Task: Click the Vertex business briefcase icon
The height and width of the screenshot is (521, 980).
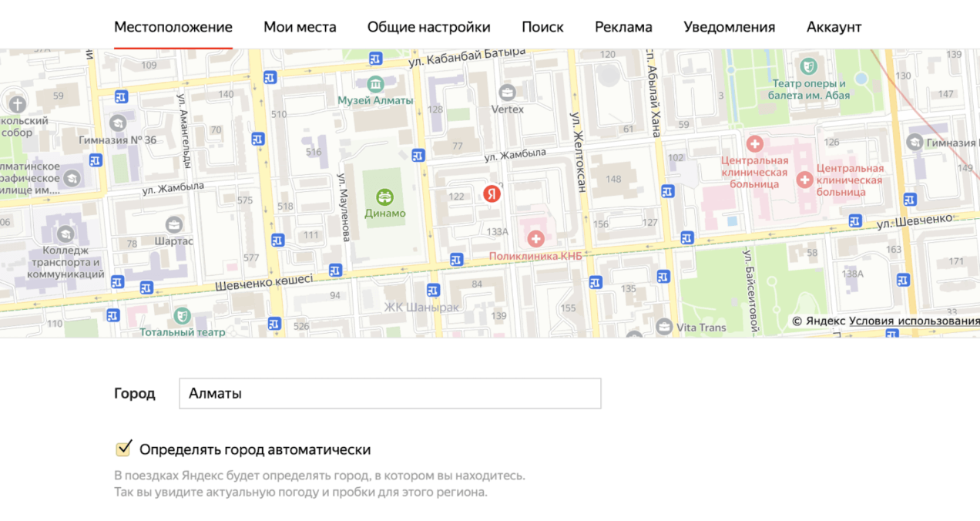Action: pyautogui.click(x=507, y=93)
